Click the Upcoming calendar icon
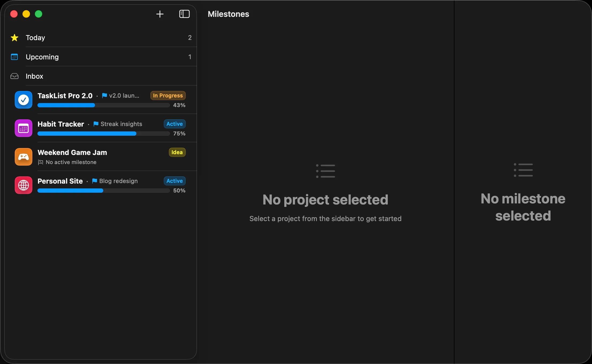 [14, 57]
